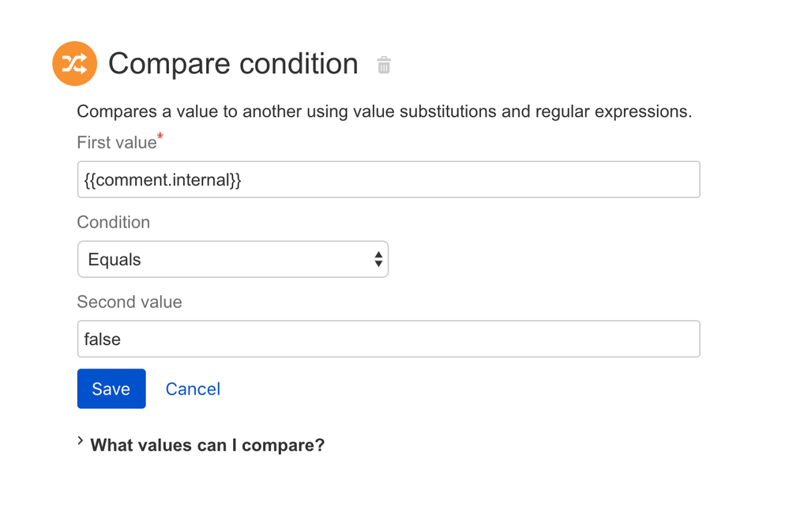Image resolution: width=789 pixels, height=532 pixels.
Task: Click the red required asterisk marker
Action: pos(161,137)
